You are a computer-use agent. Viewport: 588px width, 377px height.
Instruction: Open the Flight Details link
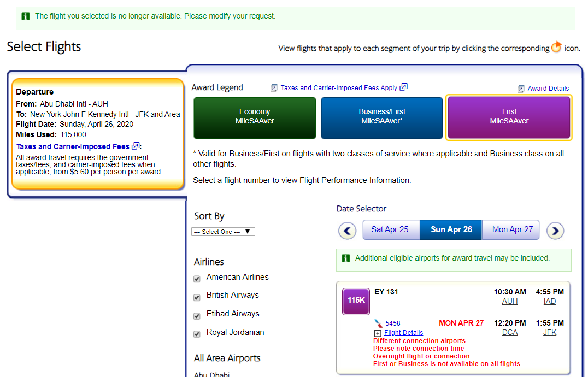403,333
